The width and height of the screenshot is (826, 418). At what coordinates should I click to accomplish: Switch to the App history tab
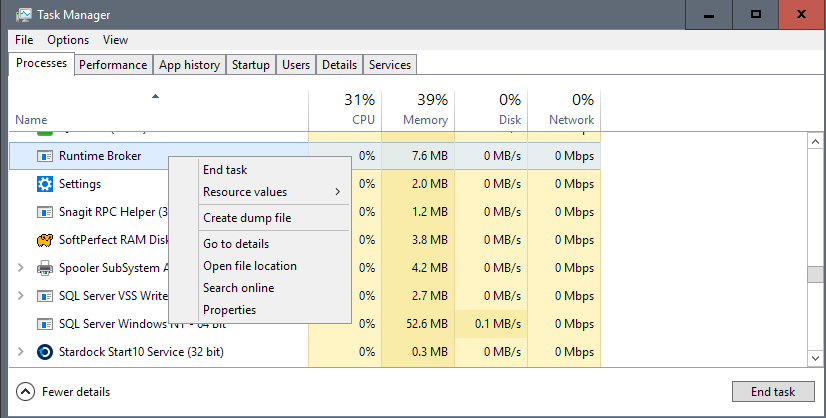pos(190,65)
